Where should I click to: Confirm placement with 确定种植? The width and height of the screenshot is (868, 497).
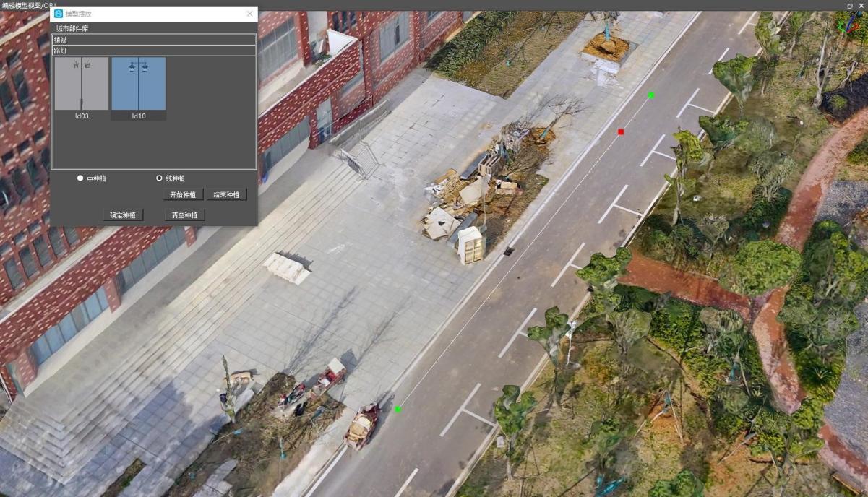pos(123,215)
